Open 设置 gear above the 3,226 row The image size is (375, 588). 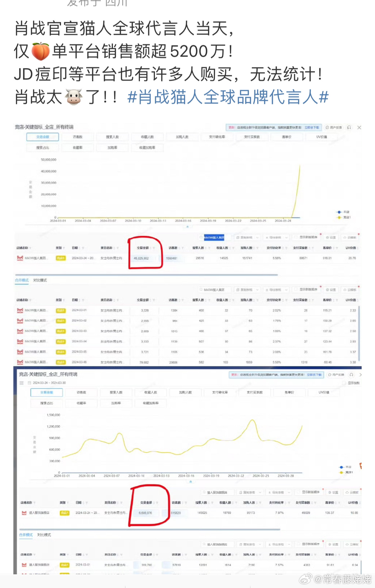331,290
